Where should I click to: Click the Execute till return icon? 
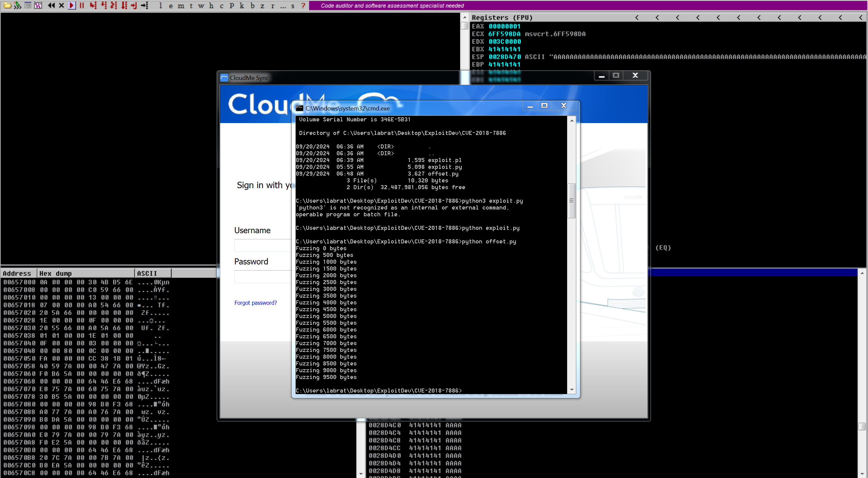coord(134,5)
